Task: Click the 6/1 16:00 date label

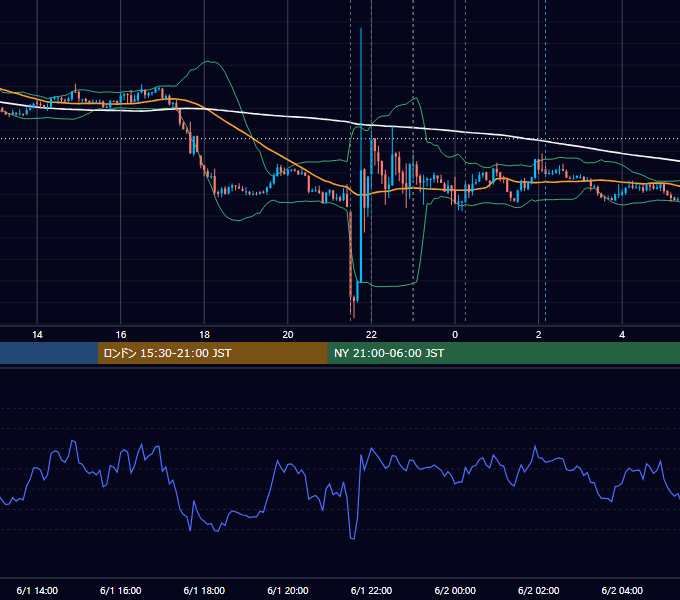Action: 121,590
